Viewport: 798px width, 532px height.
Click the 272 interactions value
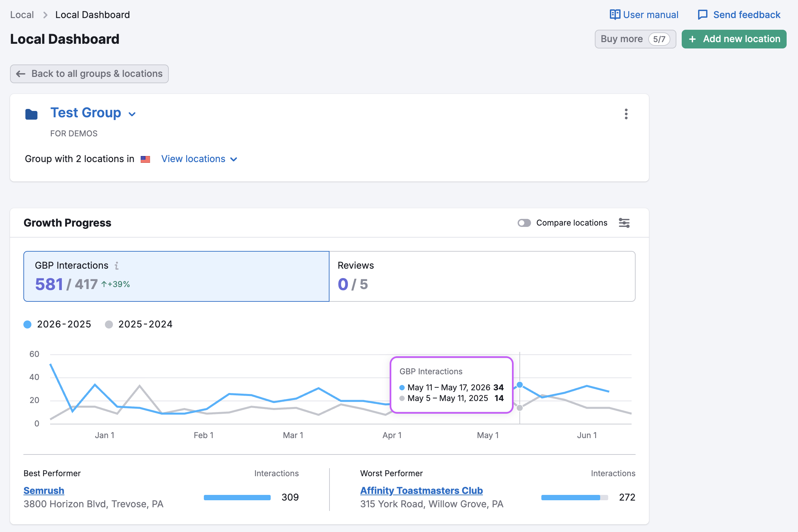[x=627, y=497]
